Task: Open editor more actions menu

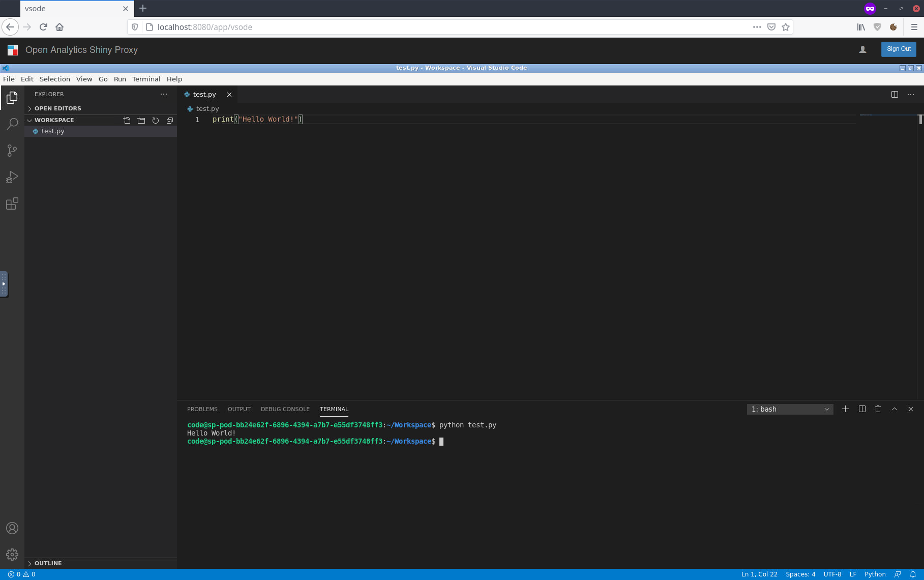Action: pyautogui.click(x=911, y=94)
